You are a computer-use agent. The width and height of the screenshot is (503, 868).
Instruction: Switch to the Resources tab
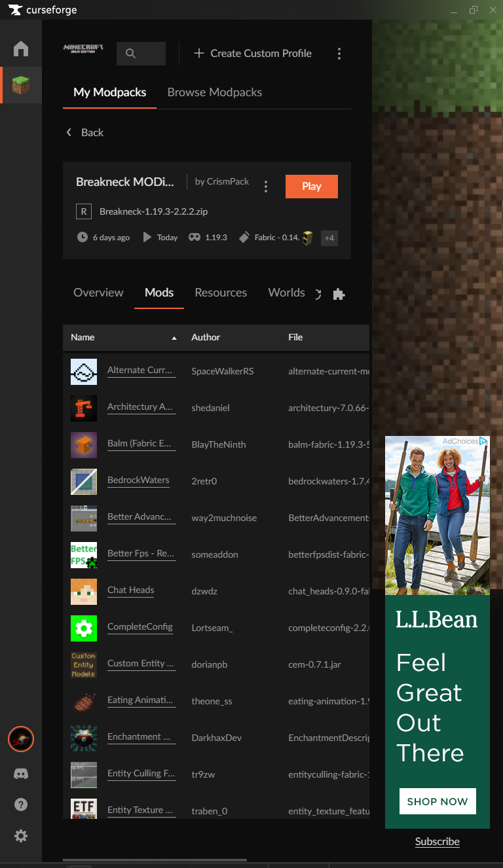pyautogui.click(x=221, y=293)
